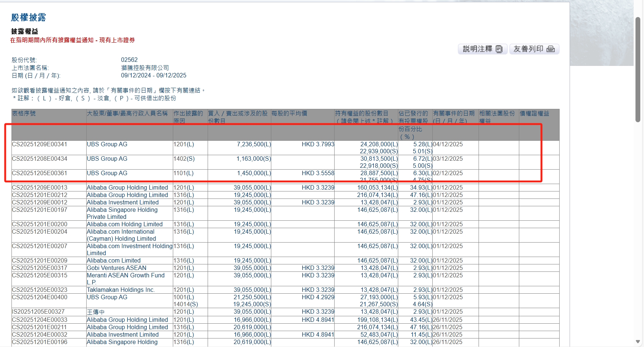Open event date 03/12/2025 link
This screenshot has width=644, height=347.
[448, 159]
